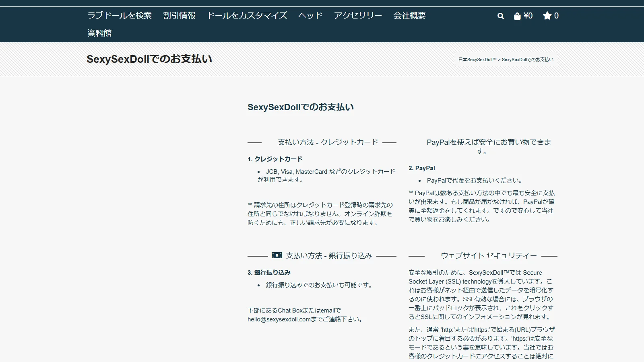
Task: Click the wishlist count 0
Action: pyautogui.click(x=556, y=16)
